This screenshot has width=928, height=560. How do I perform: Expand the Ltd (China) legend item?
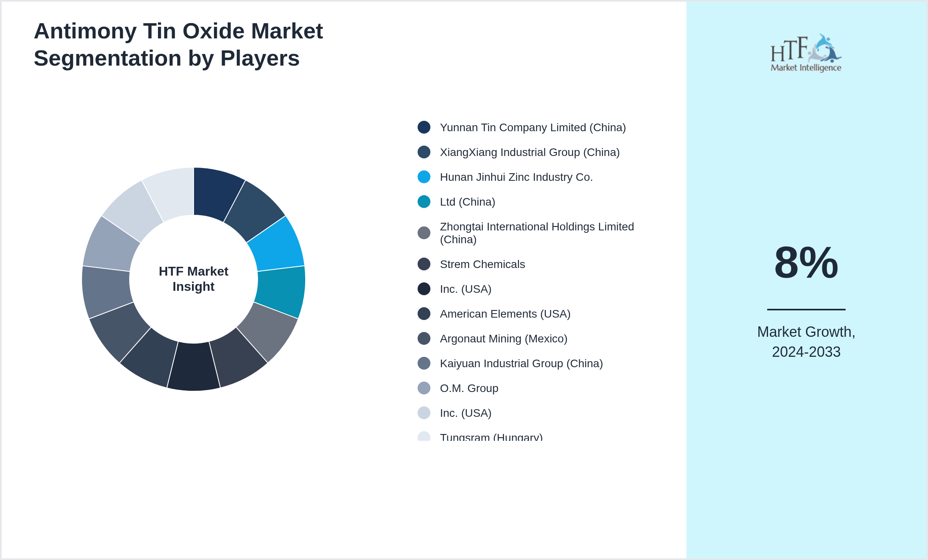(467, 202)
